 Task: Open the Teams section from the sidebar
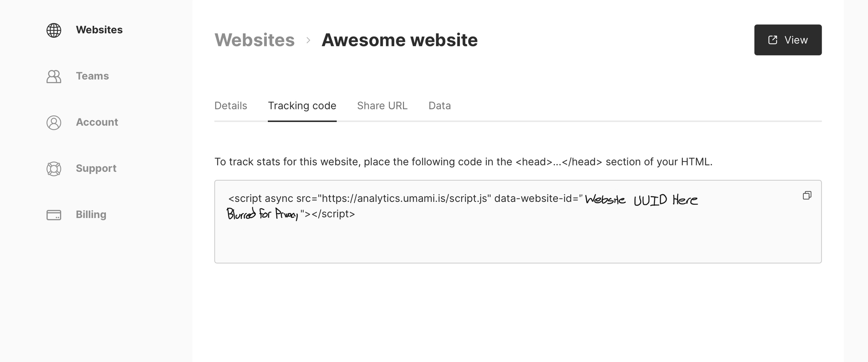tap(92, 76)
